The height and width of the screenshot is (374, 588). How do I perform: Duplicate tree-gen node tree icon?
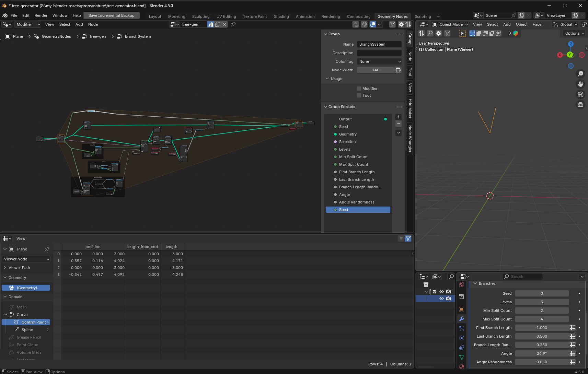pos(218,24)
